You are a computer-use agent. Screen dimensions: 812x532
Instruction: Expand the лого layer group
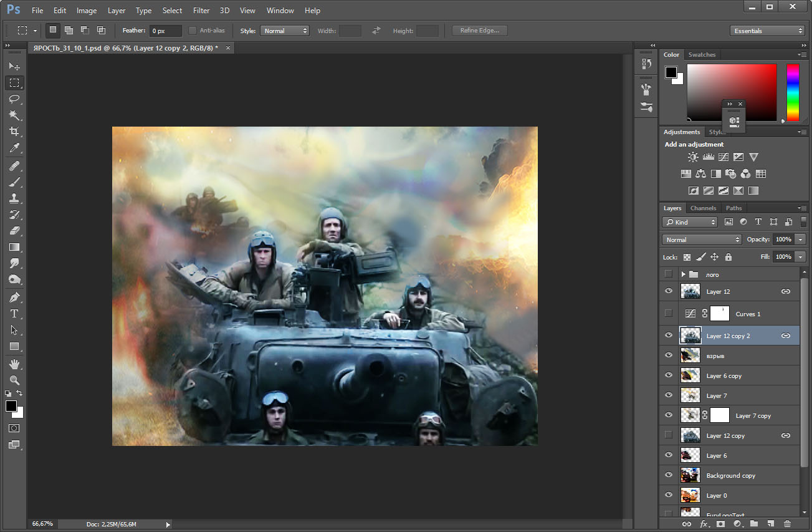point(683,274)
